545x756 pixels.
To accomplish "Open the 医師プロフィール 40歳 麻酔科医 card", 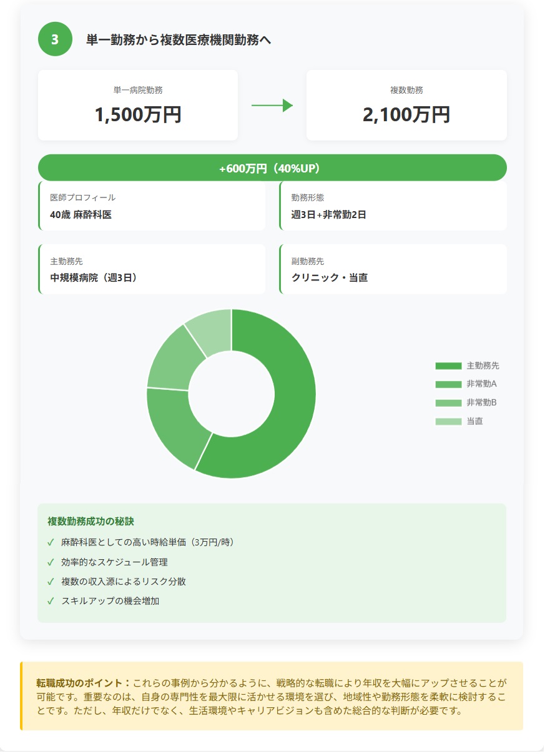I will click(152, 206).
